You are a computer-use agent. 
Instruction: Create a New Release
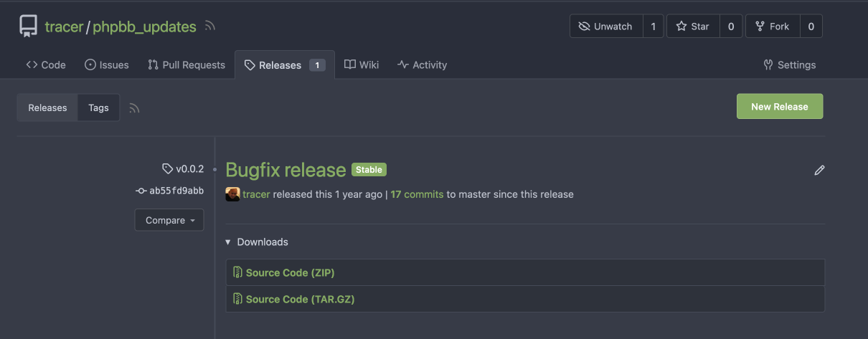[x=779, y=106]
